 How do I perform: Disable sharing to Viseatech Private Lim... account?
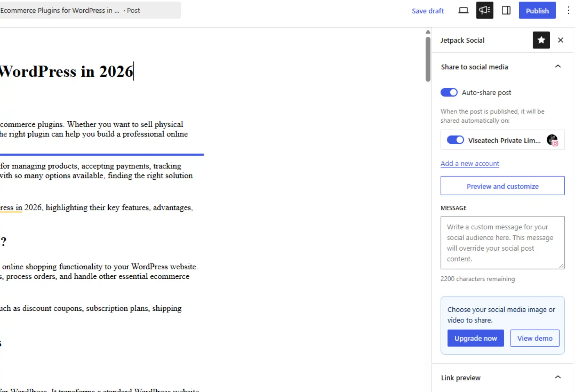[455, 140]
